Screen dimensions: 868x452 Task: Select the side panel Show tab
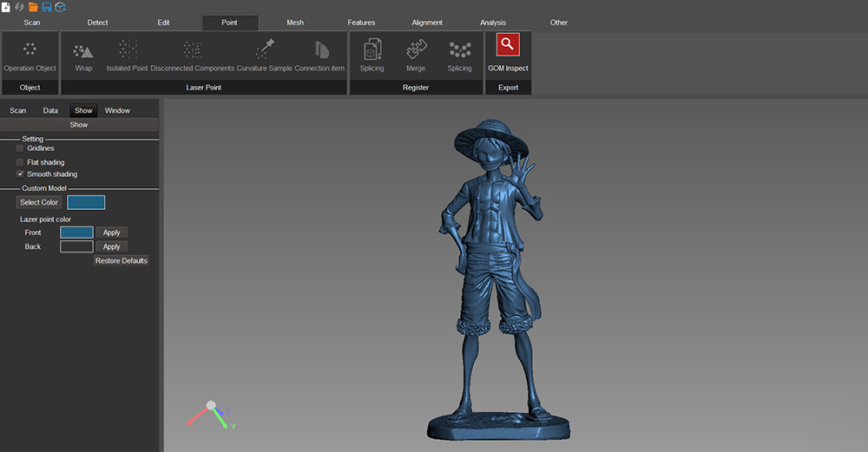click(x=83, y=111)
